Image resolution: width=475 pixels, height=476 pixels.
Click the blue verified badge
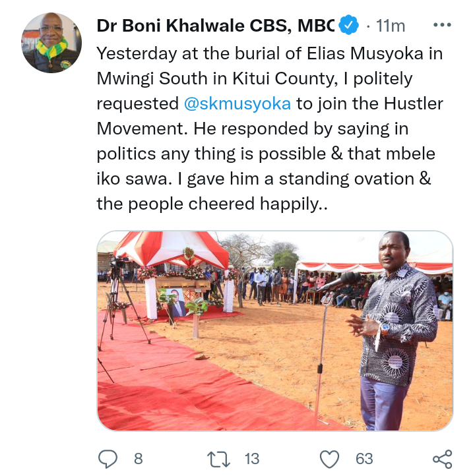(348, 25)
